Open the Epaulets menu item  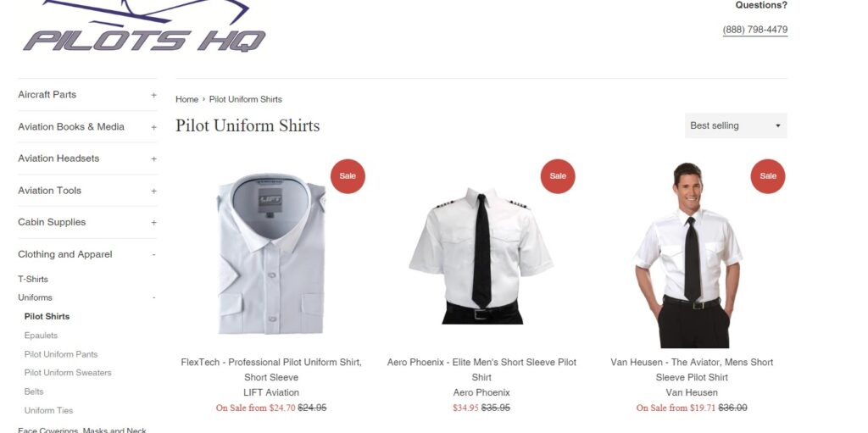pos(41,336)
